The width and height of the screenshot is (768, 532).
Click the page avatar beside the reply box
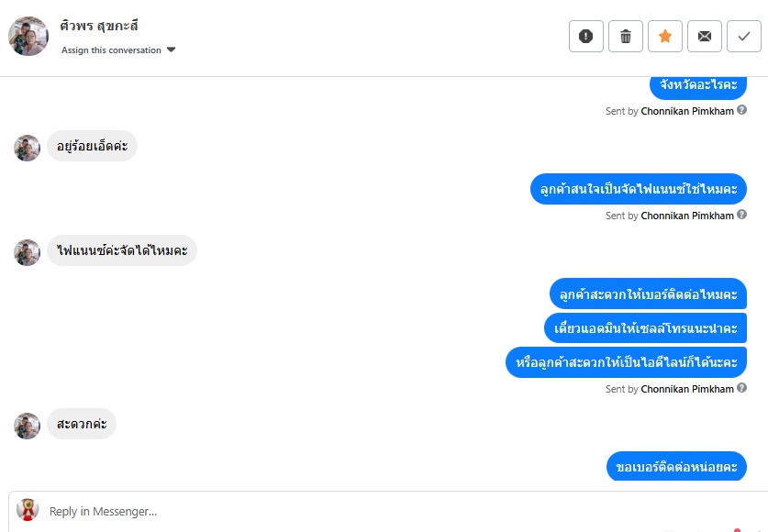click(x=28, y=510)
